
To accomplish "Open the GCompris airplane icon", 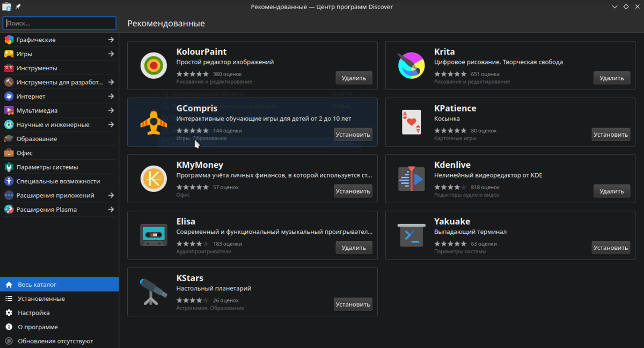I will (x=153, y=122).
